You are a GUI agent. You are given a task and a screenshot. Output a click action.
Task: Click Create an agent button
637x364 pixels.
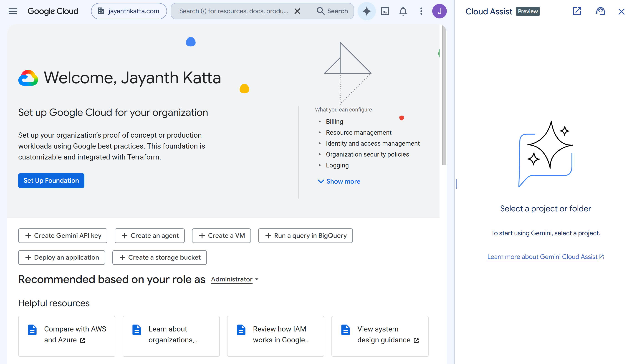tap(149, 235)
